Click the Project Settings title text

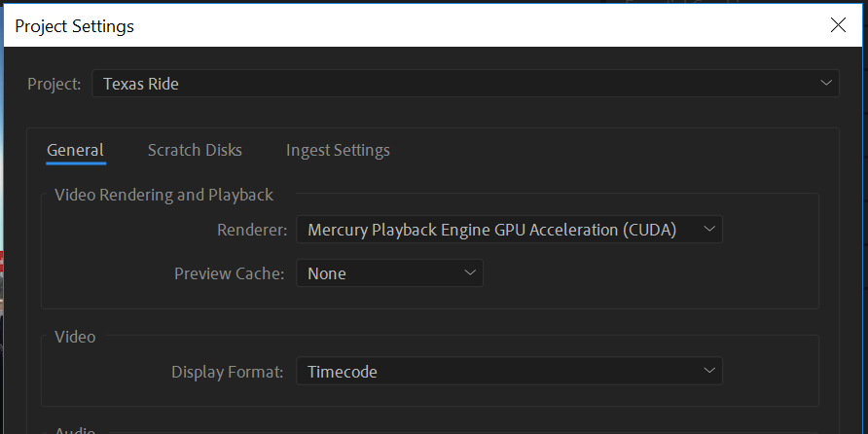coord(74,26)
